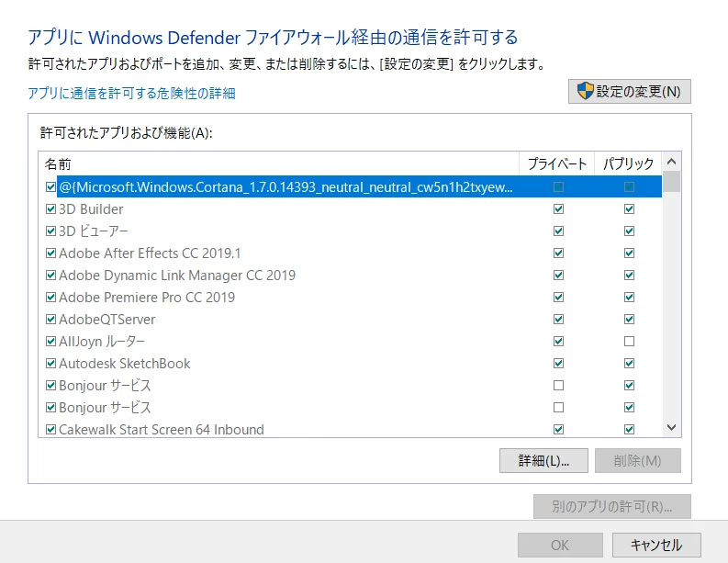Open the アプリに通信を許可する危険性の詳細 link
The width and height of the screenshot is (728, 563).
(x=131, y=94)
